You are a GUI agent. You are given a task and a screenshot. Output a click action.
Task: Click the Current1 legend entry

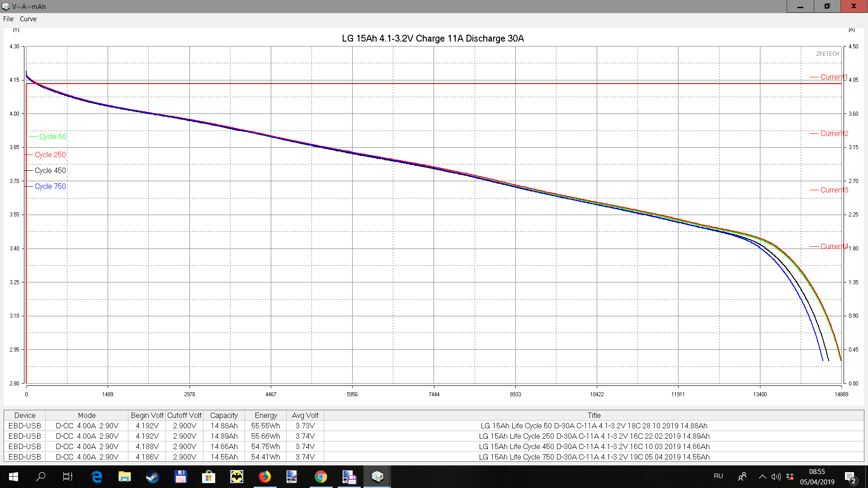pyautogui.click(x=833, y=77)
